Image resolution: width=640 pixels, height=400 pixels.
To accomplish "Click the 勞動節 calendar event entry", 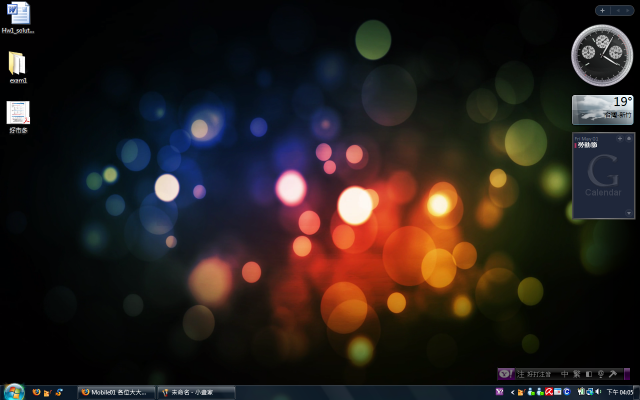I will [587, 145].
